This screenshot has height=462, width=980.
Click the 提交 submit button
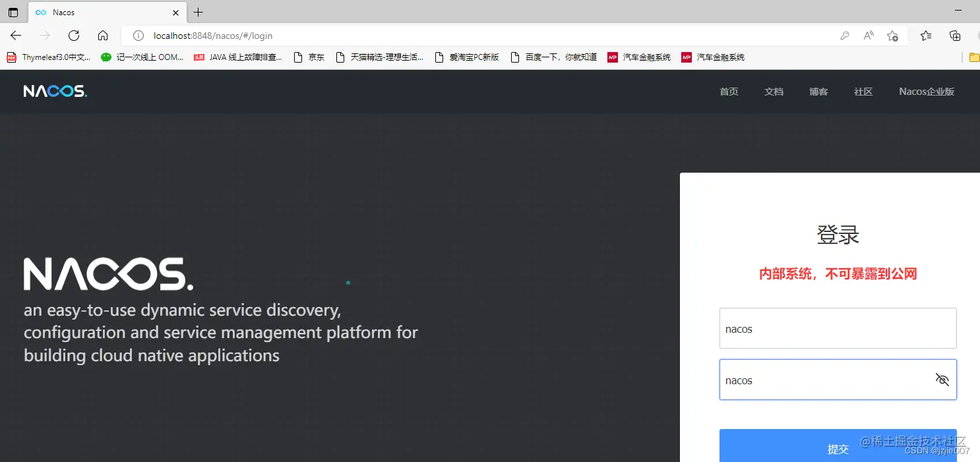tap(838, 446)
